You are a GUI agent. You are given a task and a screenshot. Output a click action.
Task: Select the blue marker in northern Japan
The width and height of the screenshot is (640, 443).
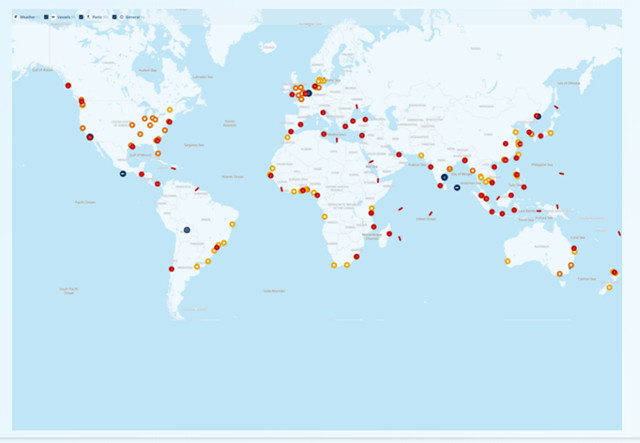click(538, 116)
